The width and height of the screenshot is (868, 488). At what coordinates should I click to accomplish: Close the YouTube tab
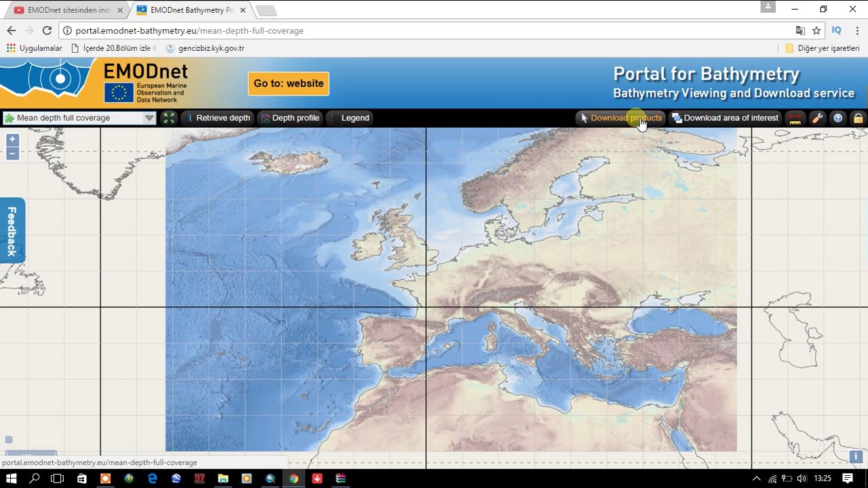[x=120, y=10]
